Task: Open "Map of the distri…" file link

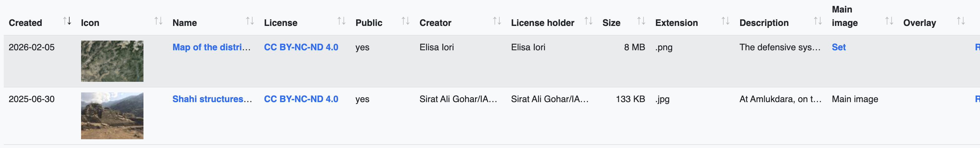Action: (211, 47)
